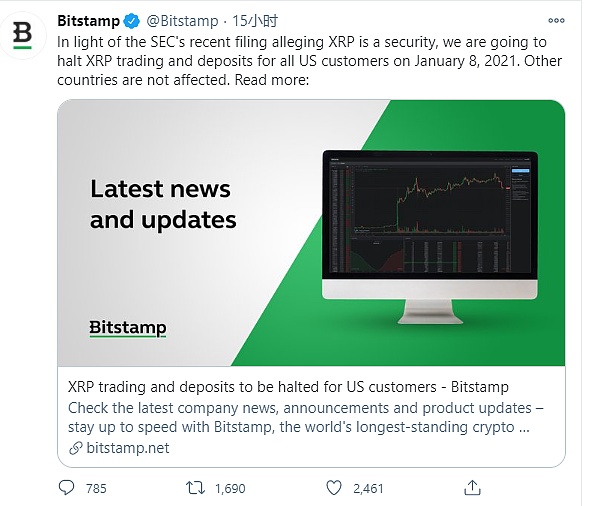This screenshot has width=594, height=506.
Task: Click the 2,461 likes count
Action: click(x=368, y=489)
